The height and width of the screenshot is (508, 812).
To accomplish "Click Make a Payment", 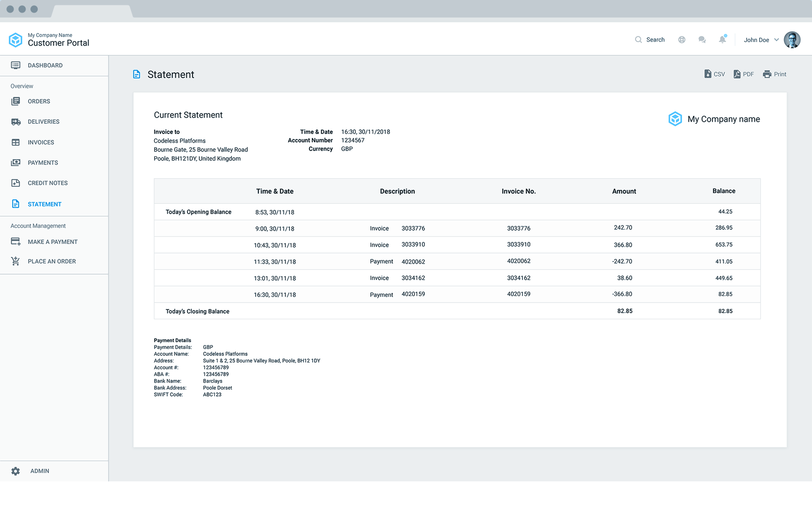I will click(x=53, y=241).
